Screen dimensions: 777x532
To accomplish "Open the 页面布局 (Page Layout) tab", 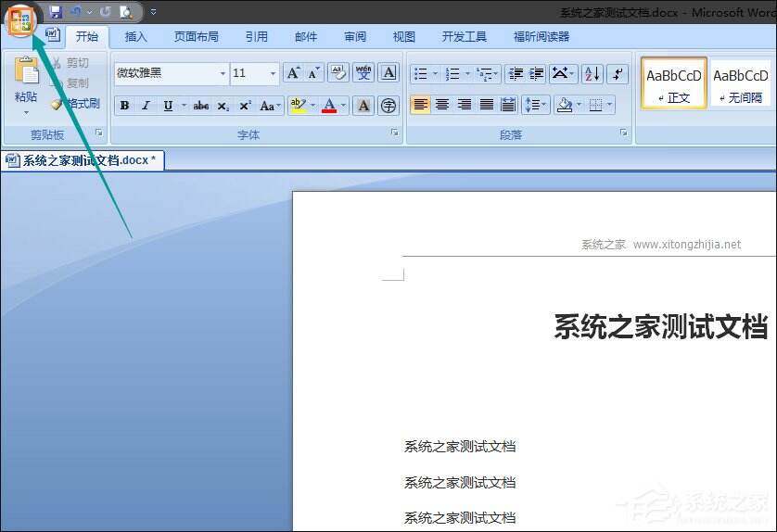I will (x=197, y=36).
